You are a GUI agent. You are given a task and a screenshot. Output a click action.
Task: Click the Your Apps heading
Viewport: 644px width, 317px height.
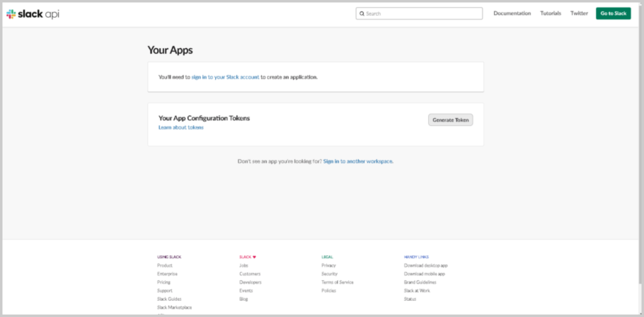(x=170, y=50)
